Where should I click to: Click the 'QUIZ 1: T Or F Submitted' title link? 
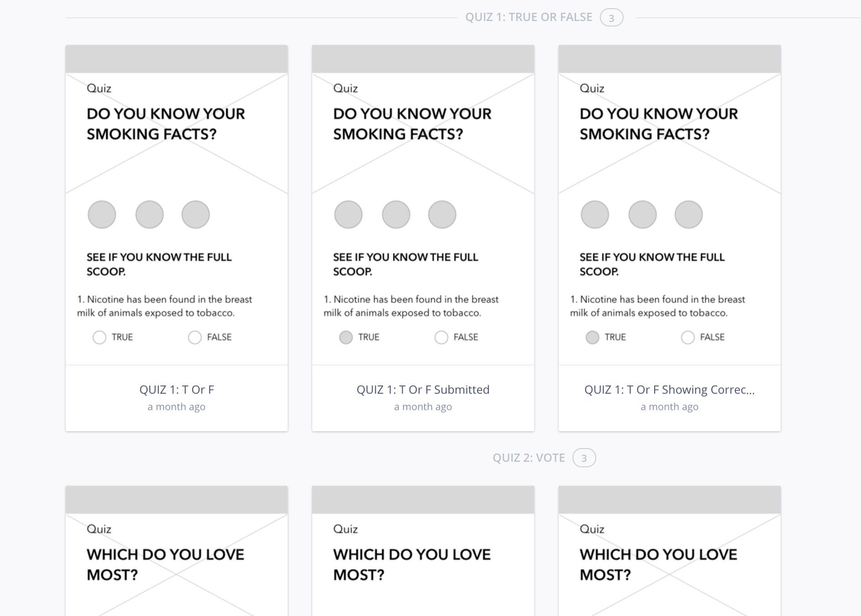coord(423,390)
